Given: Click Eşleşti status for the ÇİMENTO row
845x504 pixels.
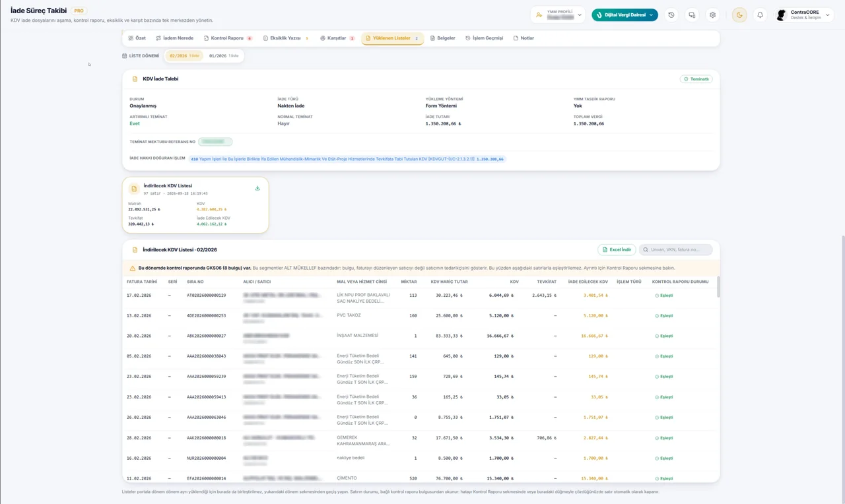Looking at the screenshot, I should (663, 478).
